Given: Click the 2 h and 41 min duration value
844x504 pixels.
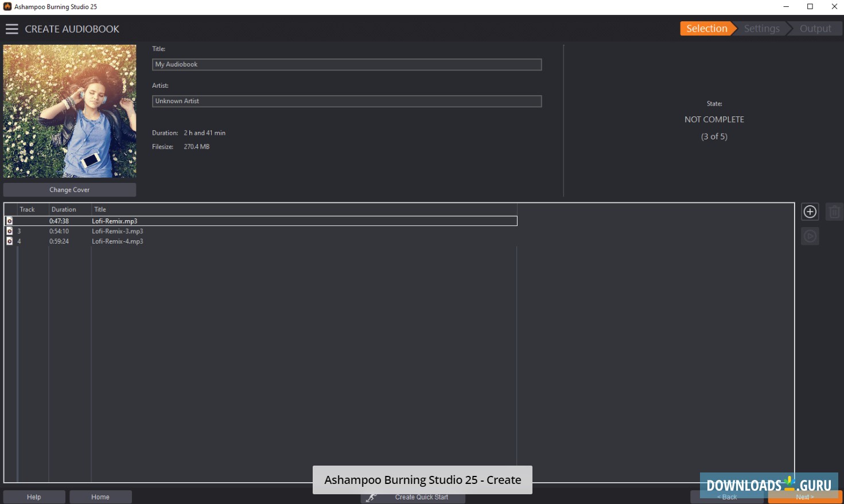Looking at the screenshot, I should point(205,133).
